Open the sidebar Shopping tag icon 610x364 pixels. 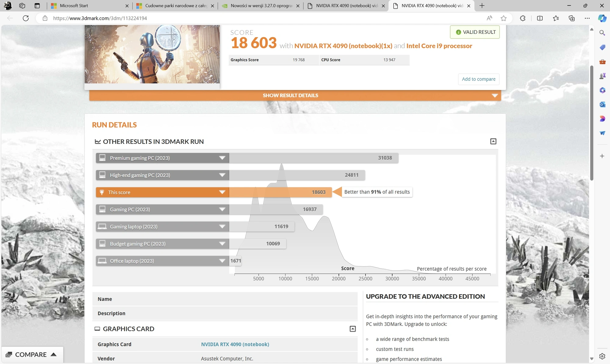coord(602,47)
